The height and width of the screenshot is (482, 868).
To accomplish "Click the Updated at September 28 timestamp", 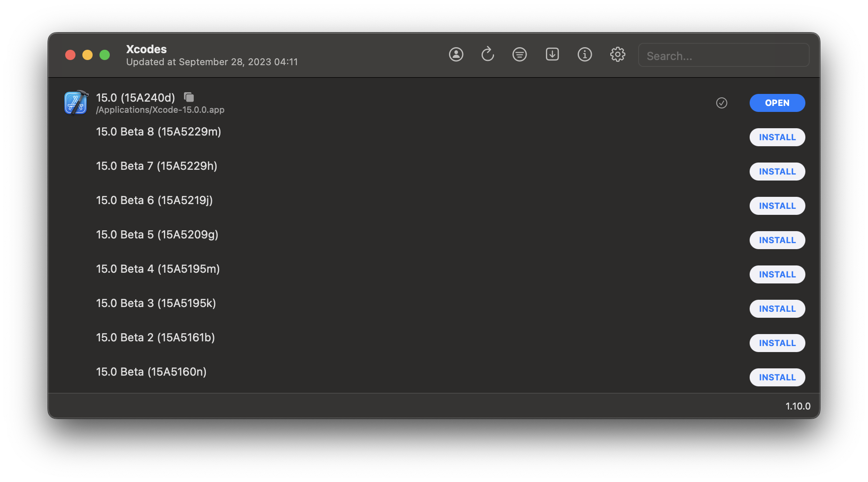I will coord(212,62).
